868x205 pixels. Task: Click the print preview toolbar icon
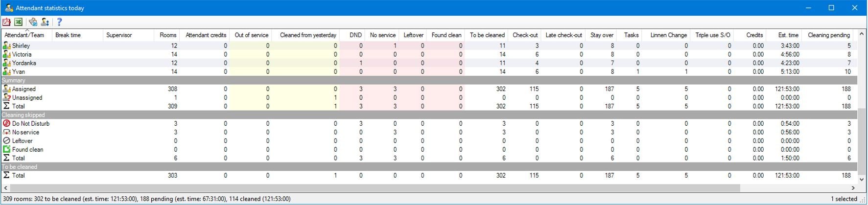33,22
